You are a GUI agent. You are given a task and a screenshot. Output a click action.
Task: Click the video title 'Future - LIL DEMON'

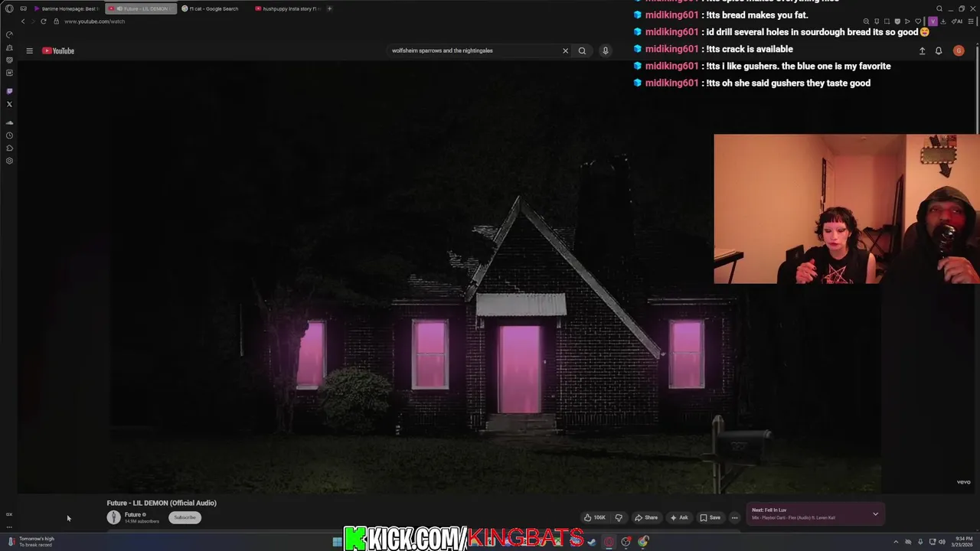(x=162, y=503)
